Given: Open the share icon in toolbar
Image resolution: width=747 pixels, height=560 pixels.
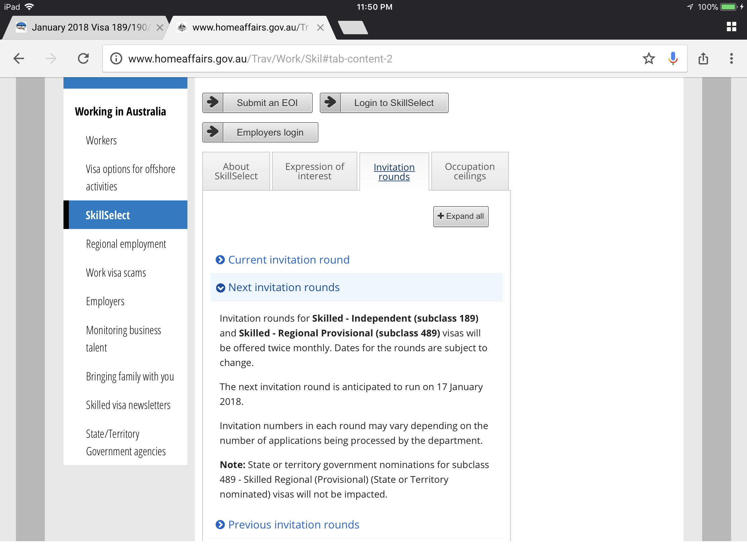Looking at the screenshot, I should click(703, 59).
